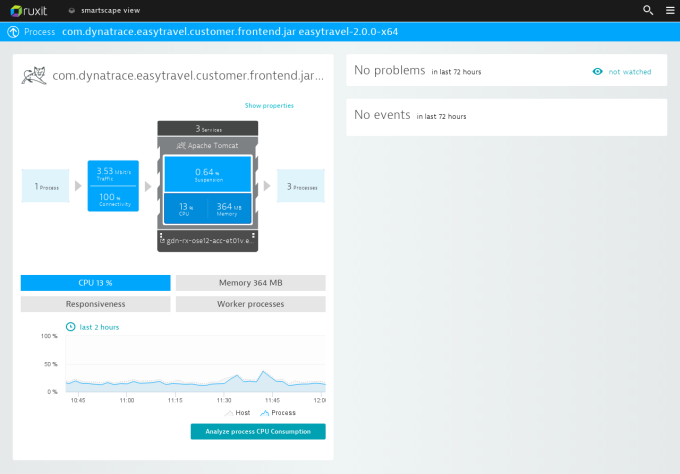The width and height of the screenshot is (680, 474).
Task: Click the Tomcat cat icon beside the process name
Action: [34, 75]
